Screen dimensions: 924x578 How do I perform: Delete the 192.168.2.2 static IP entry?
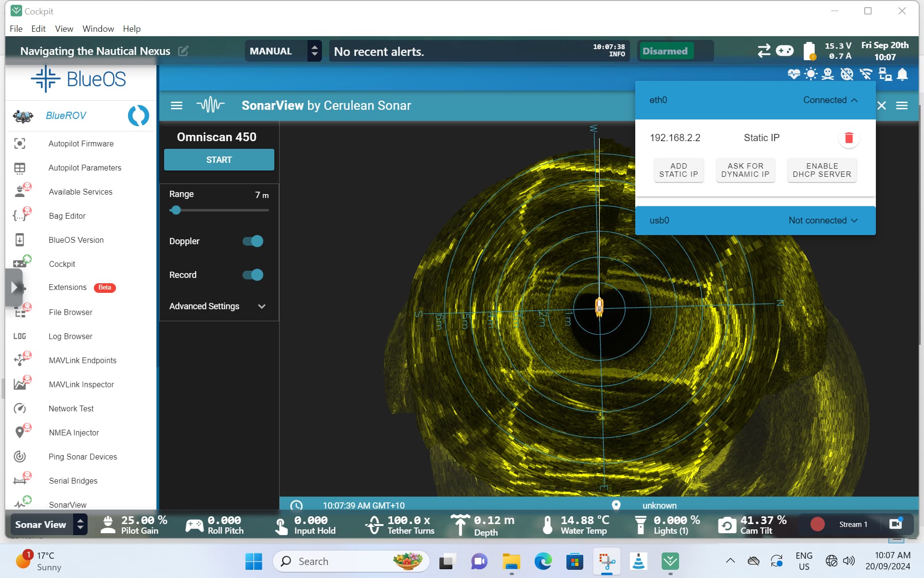point(848,138)
